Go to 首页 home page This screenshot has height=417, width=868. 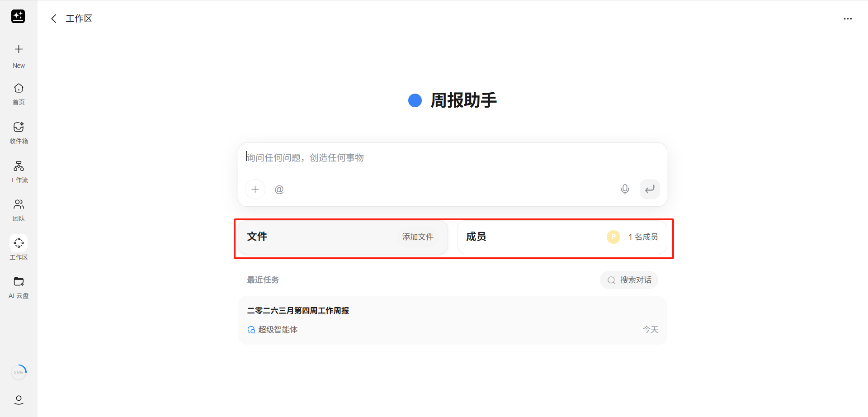(x=19, y=94)
